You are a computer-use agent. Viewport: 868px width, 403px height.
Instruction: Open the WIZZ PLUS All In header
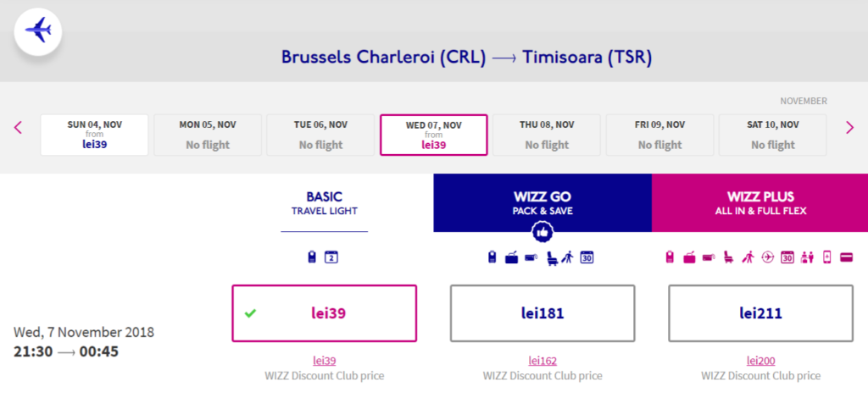759,203
